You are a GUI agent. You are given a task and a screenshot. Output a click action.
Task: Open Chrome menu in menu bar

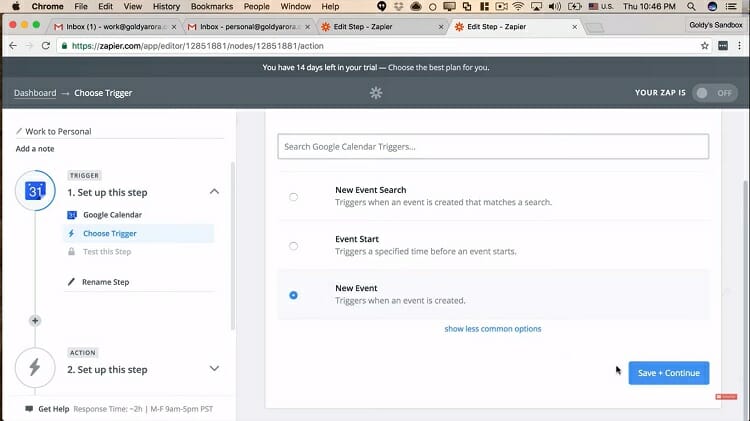(x=47, y=7)
